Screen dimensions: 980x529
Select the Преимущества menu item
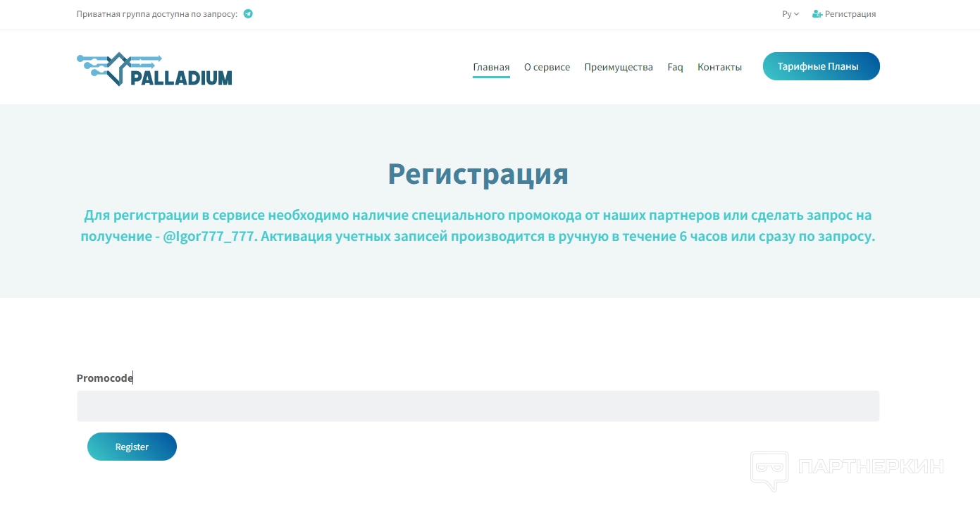coord(619,68)
